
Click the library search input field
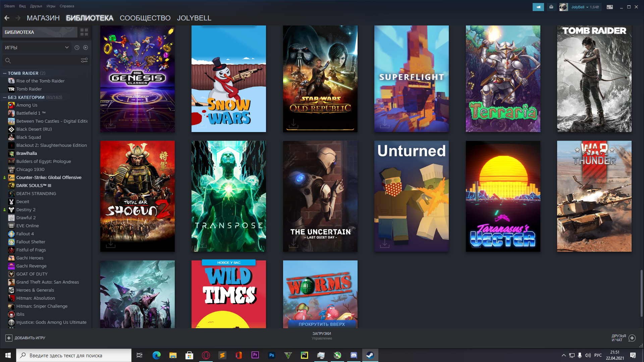[46, 61]
